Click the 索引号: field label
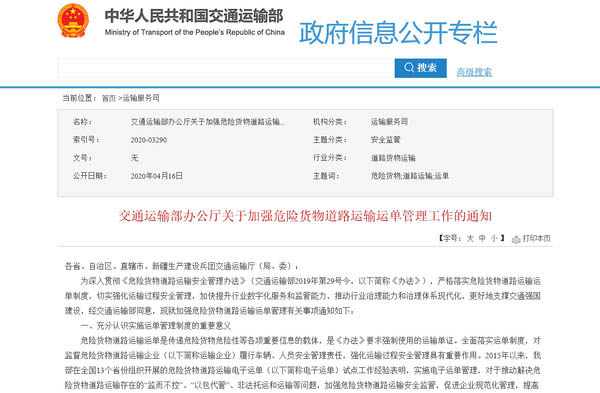The width and height of the screenshot is (600, 393). coord(86,140)
